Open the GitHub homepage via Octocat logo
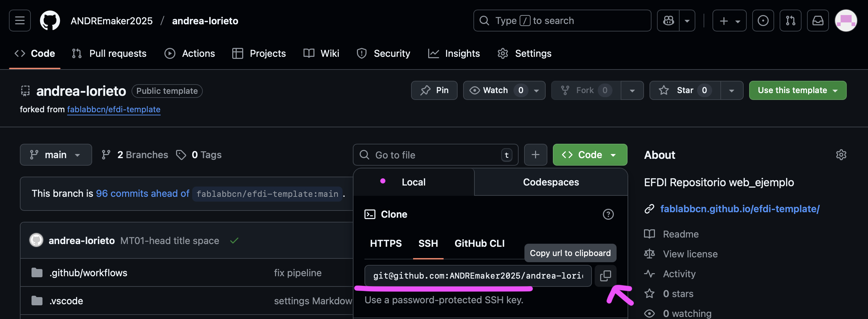This screenshot has width=868, height=319. pos(50,21)
